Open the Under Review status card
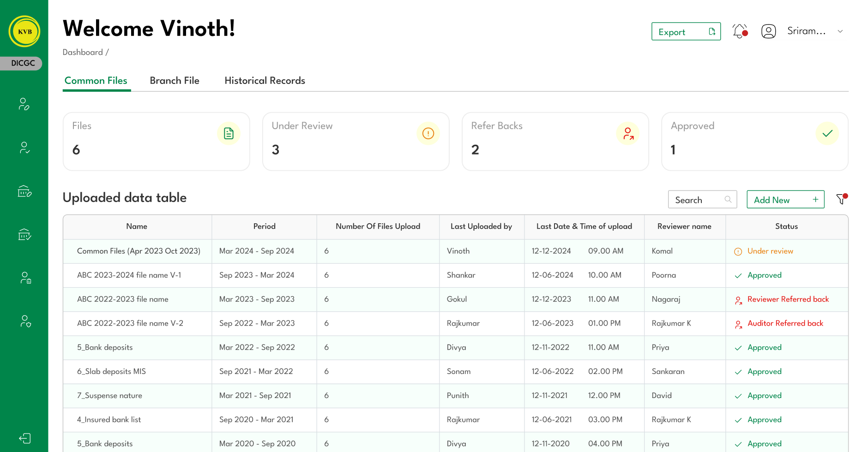 tap(356, 141)
